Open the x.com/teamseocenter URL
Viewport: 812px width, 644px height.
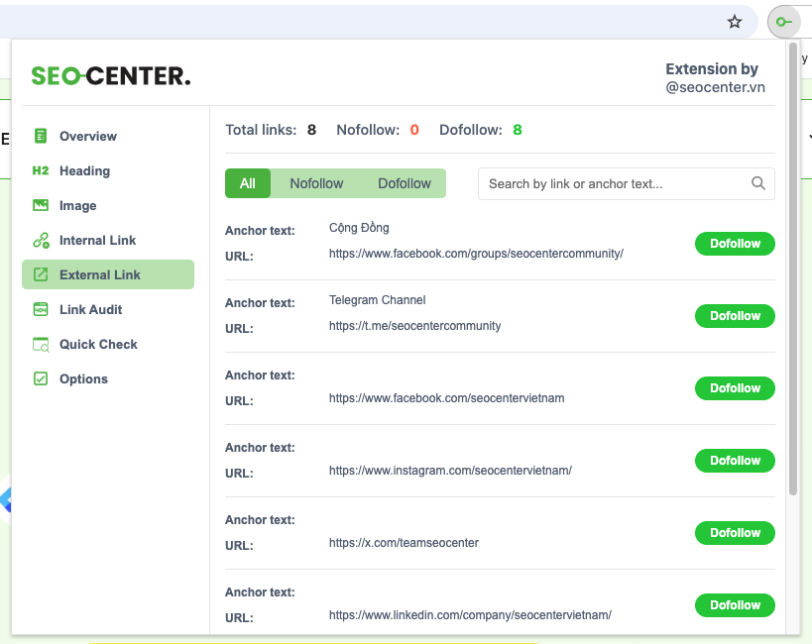tap(404, 543)
